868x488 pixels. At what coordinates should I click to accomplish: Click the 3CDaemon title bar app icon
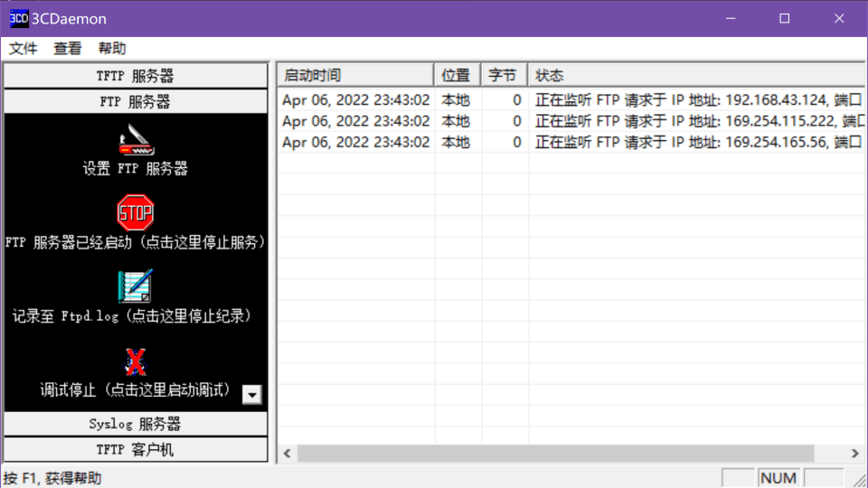(19, 18)
